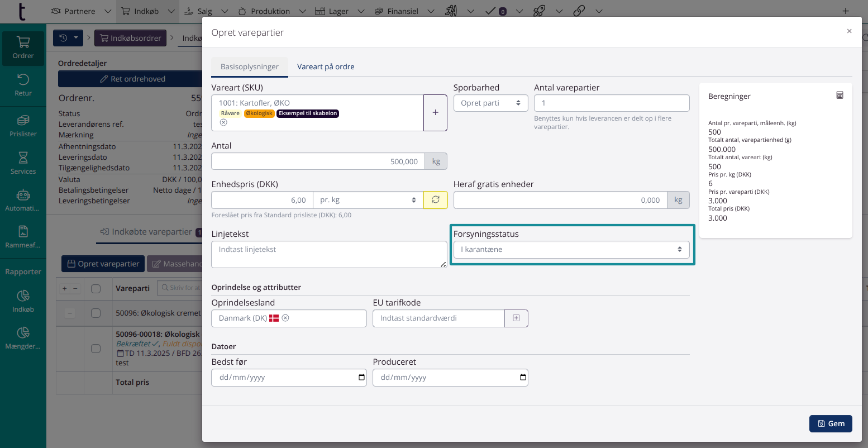Check the box for vareparti 50096-00018
Image resolution: width=868 pixels, height=448 pixels.
pos(96,349)
